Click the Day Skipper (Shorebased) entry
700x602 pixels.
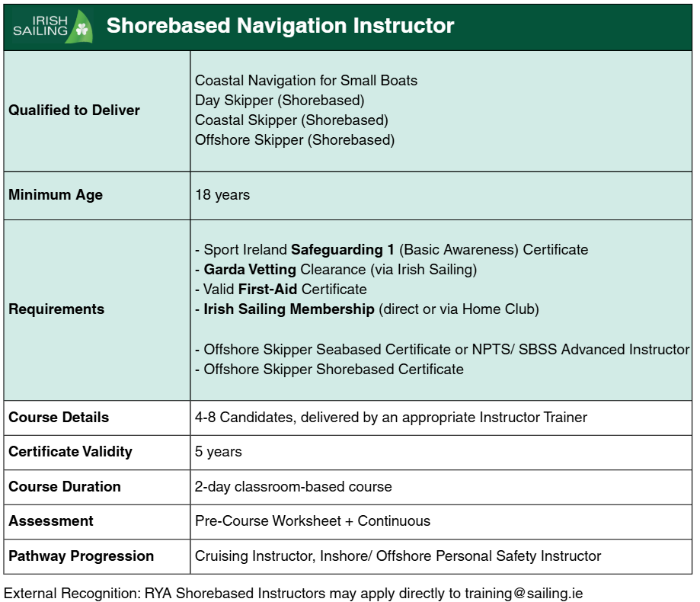pos(280,100)
